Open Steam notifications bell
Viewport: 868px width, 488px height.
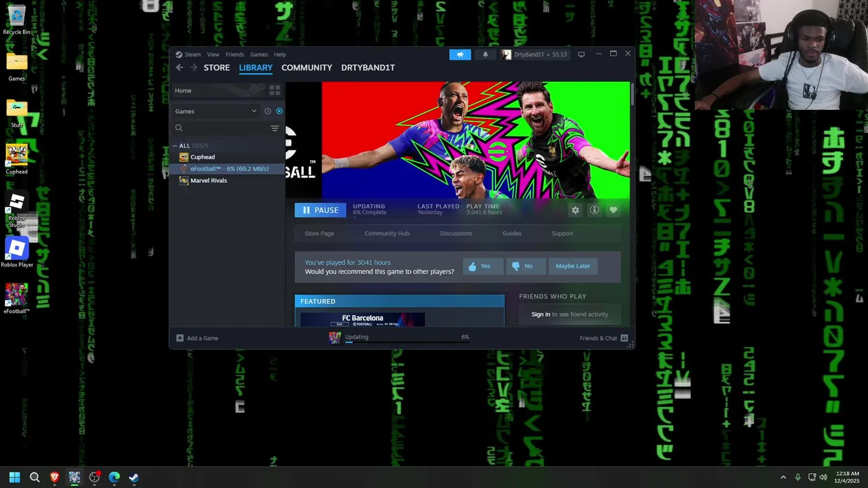pyautogui.click(x=485, y=54)
